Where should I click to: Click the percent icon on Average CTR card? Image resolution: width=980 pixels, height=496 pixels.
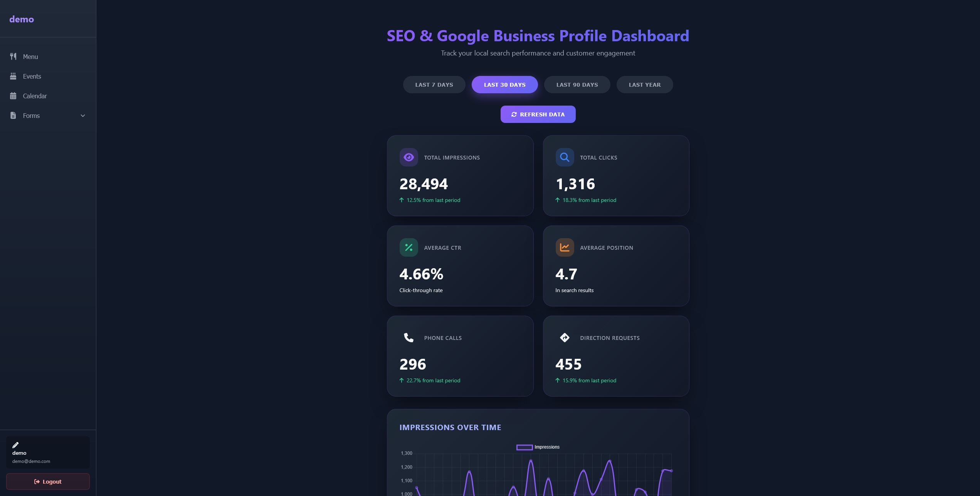click(x=408, y=247)
